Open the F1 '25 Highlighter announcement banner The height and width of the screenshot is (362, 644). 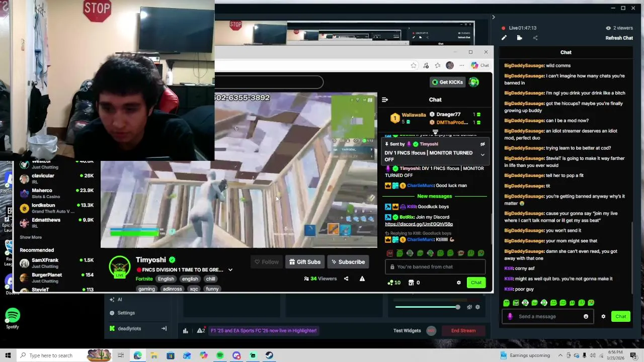[x=264, y=330]
